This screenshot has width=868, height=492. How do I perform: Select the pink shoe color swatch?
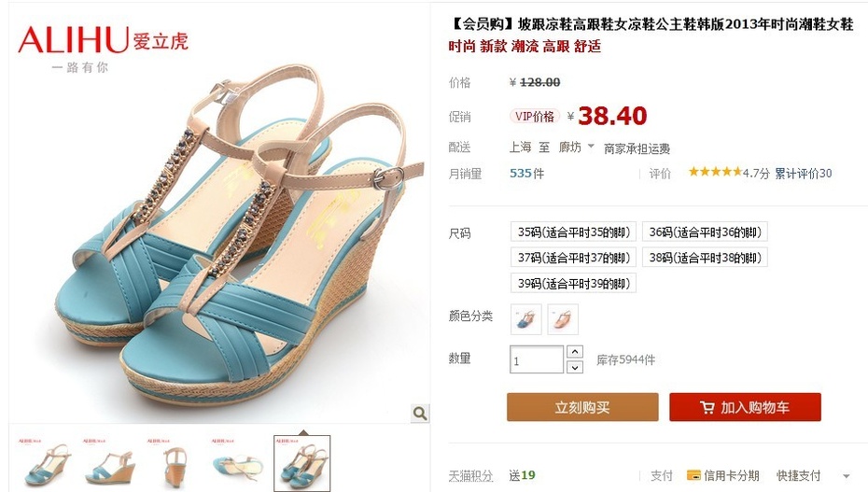coord(563,319)
